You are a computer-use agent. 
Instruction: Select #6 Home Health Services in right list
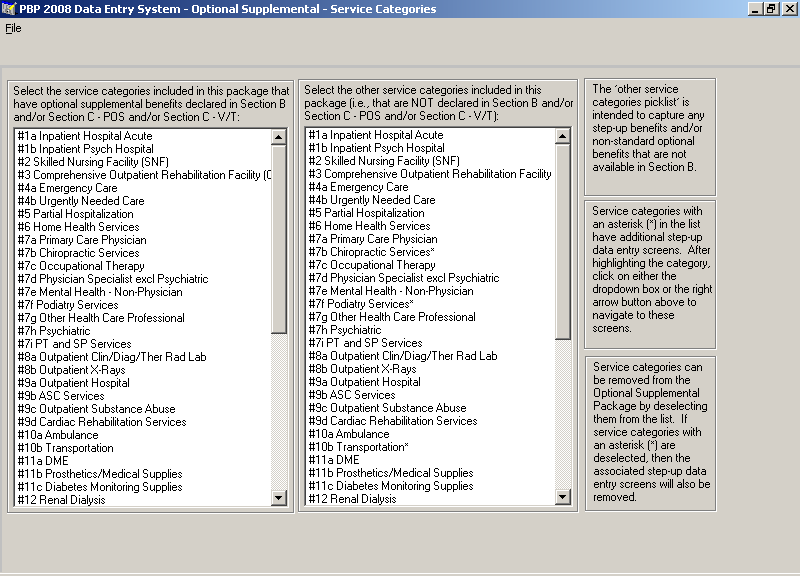tap(431, 226)
